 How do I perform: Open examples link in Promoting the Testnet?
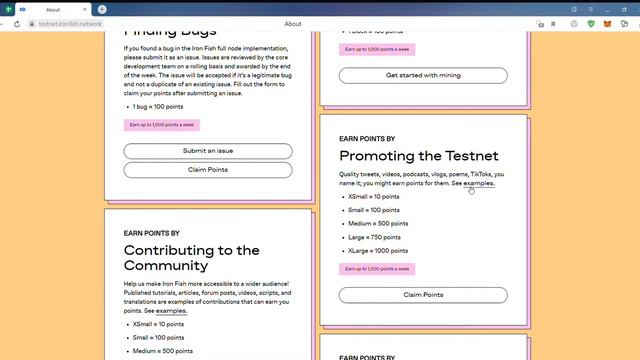point(479,183)
